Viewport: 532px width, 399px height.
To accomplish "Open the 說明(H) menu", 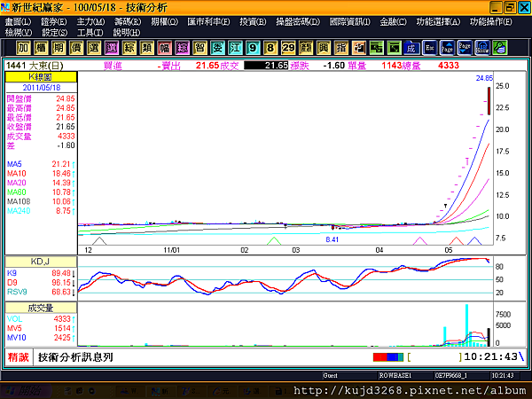I will [x=127, y=33].
